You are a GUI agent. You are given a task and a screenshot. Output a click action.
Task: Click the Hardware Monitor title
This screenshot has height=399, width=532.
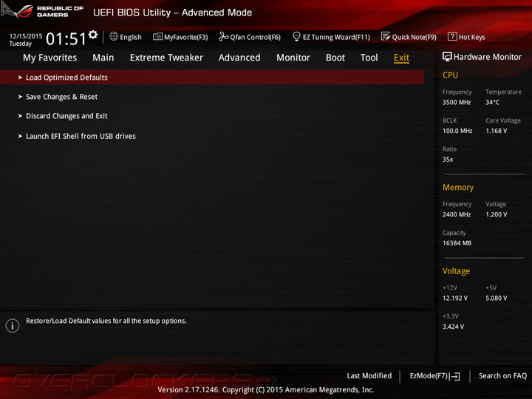[487, 57]
